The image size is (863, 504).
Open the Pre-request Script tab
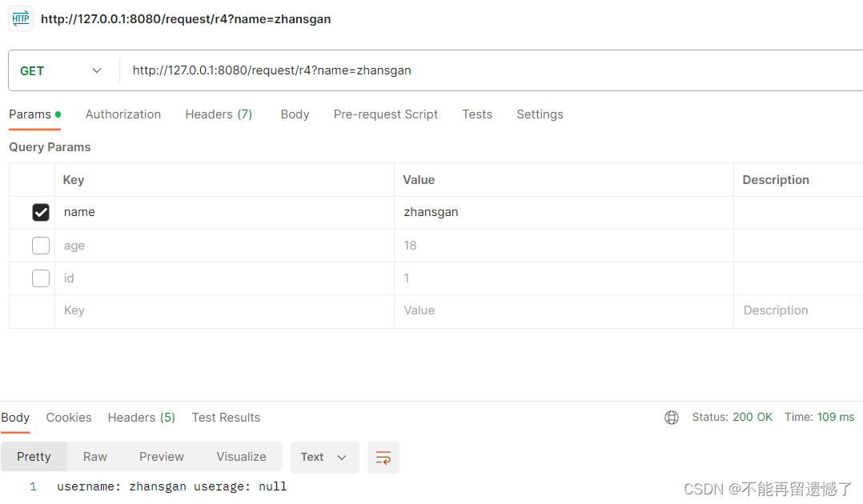386,114
